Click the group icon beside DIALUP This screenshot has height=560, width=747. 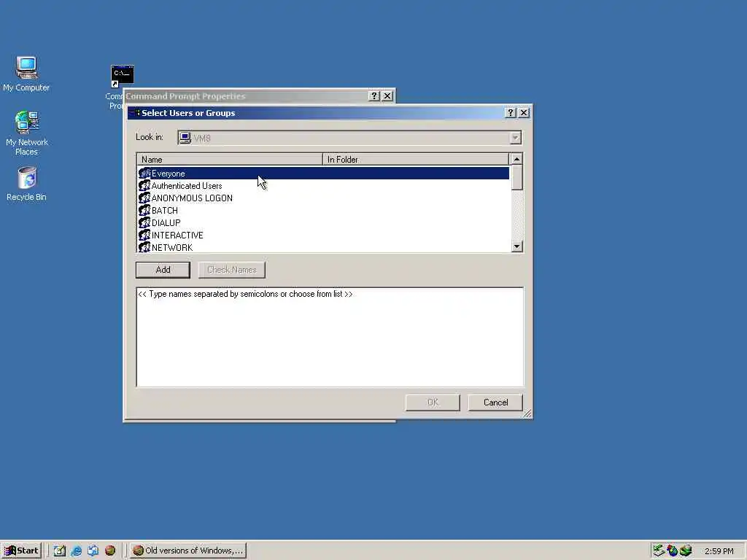point(144,223)
